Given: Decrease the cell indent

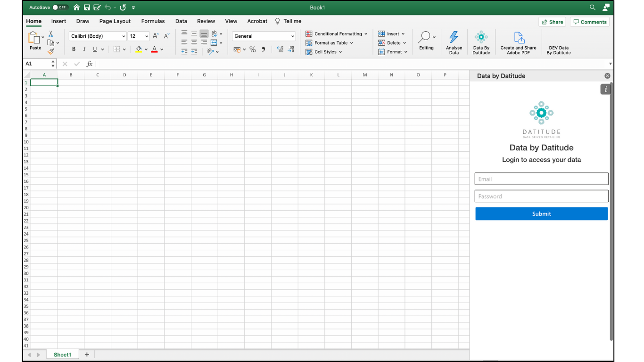Looking at the screenshot, I should pyautogui.click(x=184, y=52).
